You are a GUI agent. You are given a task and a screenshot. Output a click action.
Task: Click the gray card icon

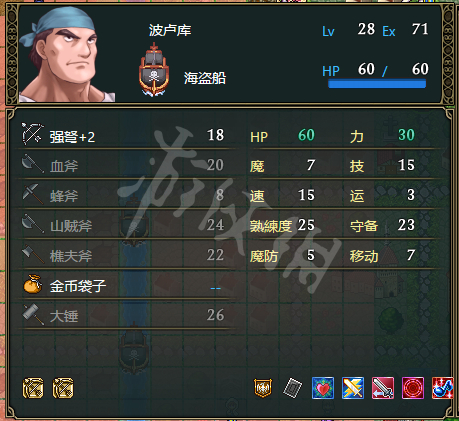[293, 388]
